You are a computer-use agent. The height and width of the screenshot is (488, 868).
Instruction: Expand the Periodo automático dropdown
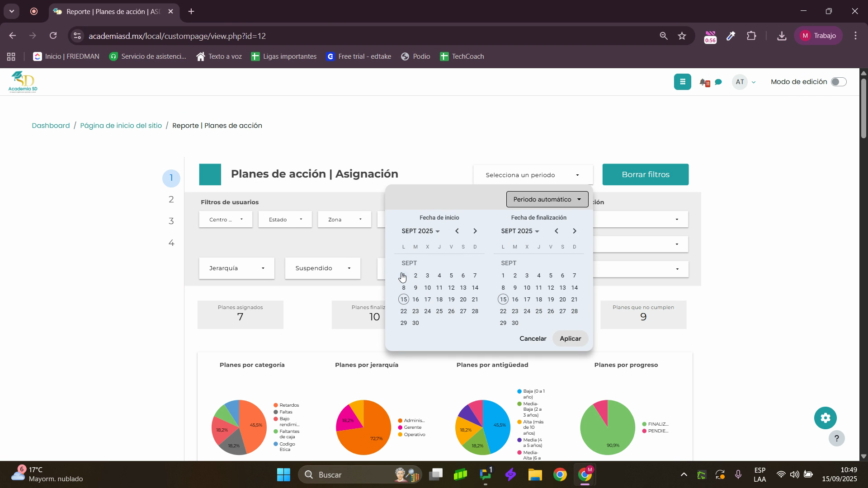[x=547, y=199]
